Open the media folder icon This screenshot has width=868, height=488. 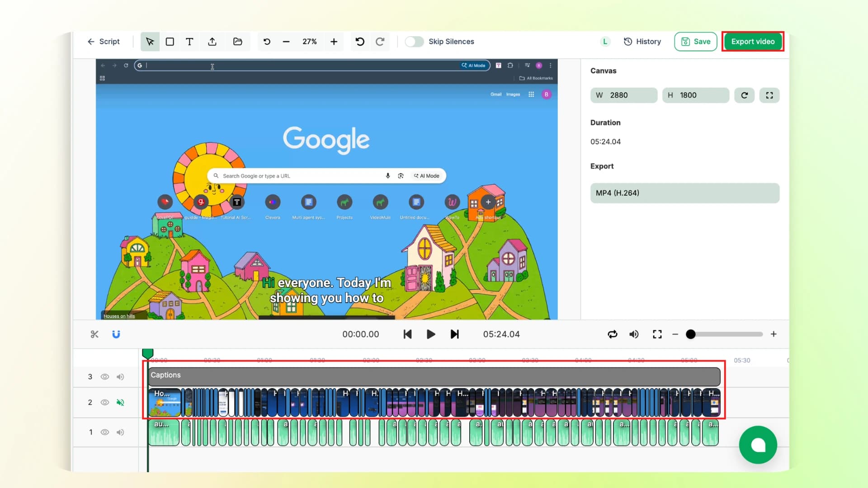[x=238, y=41]
